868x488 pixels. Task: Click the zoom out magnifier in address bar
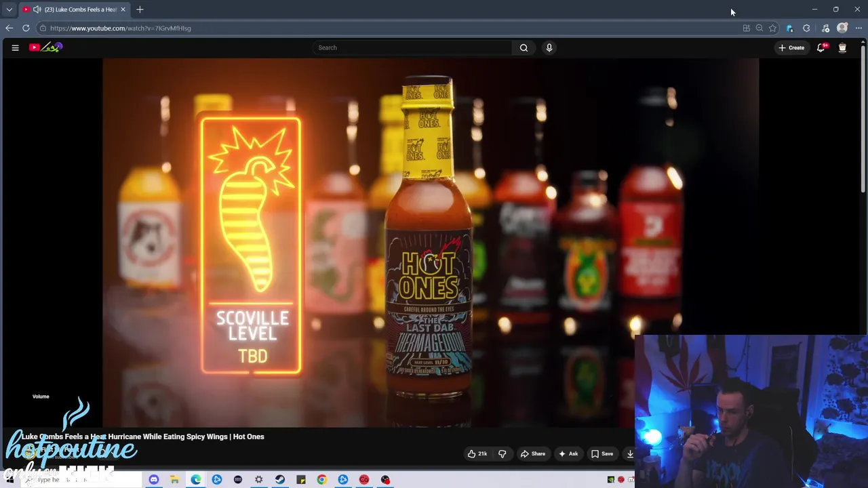pos(759,28)
